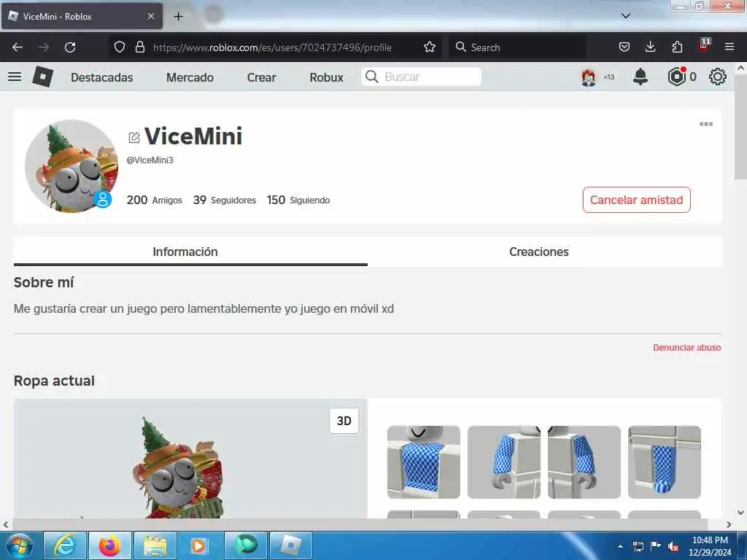Click the taskbar volume speaker icon
The image size is (747, 560).
point(673,546)
